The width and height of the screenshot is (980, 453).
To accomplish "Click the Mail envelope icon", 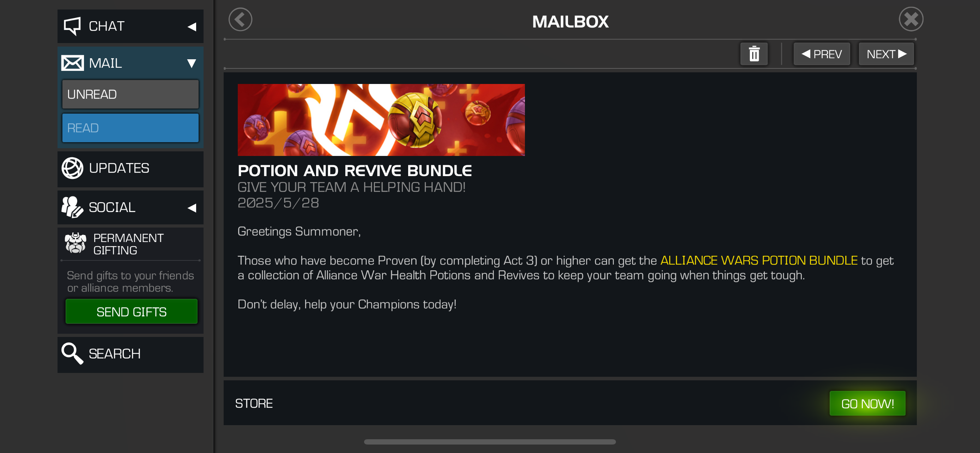I will click(x=72, y=63).
